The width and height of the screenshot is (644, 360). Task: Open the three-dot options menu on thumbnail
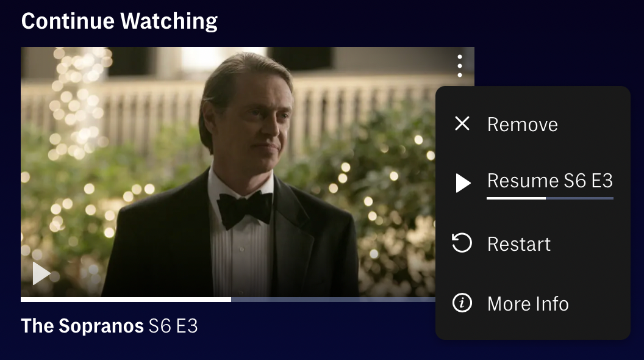coord(460,66)
